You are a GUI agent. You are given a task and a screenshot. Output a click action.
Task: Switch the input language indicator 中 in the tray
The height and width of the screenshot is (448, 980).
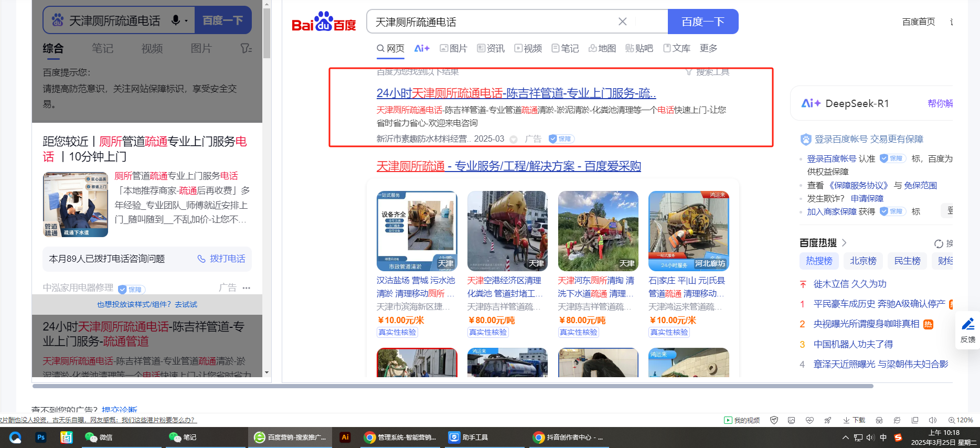[x=883, y=438]
